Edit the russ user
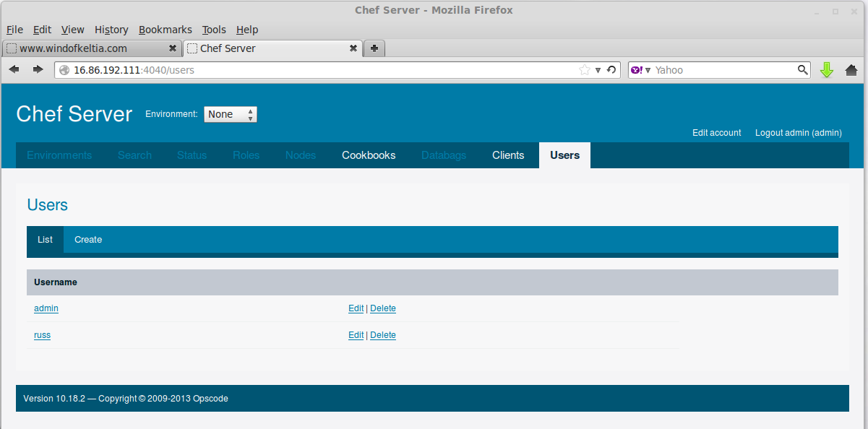Screen dimensions: 868x429 [356, 335]
